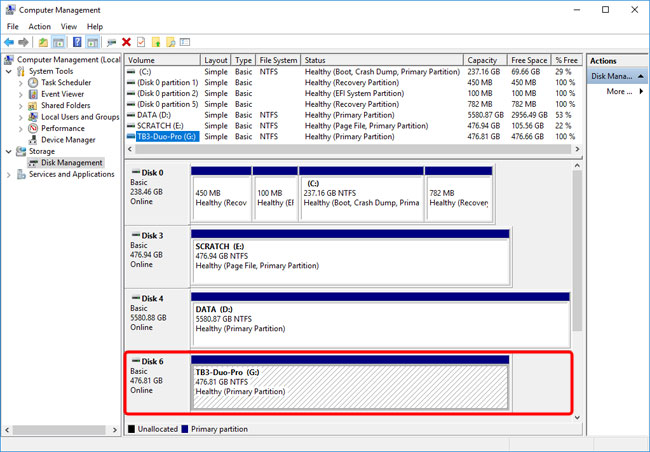The width and height of the screenshot is (650, 452).
Task: Click the Up one level folder icon
Action: tap(43, 42)
